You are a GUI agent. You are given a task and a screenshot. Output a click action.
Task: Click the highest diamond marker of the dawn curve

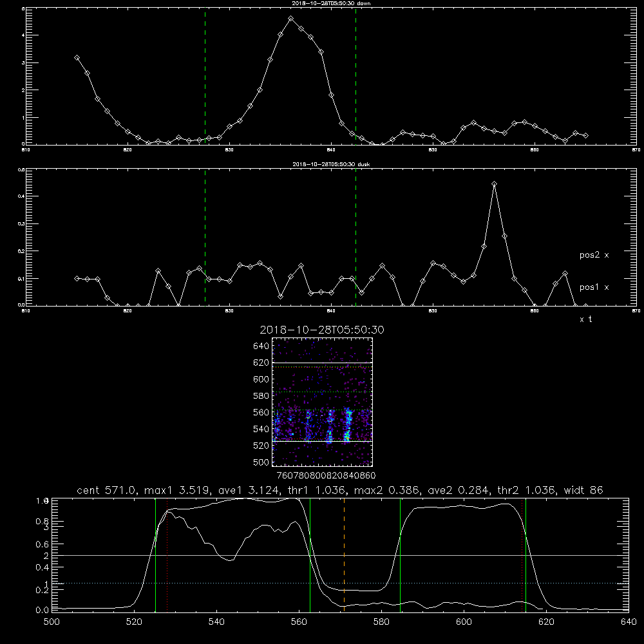291,19
